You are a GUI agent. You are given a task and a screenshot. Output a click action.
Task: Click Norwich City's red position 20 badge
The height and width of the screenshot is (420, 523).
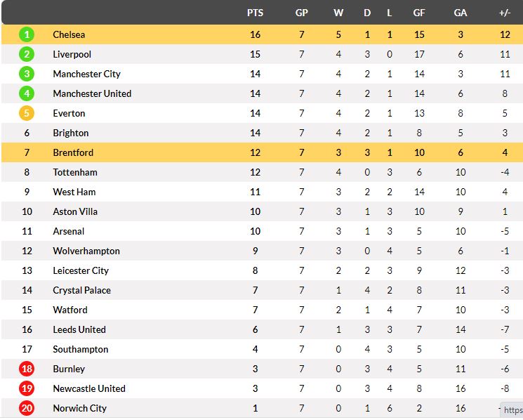[27, 408]
